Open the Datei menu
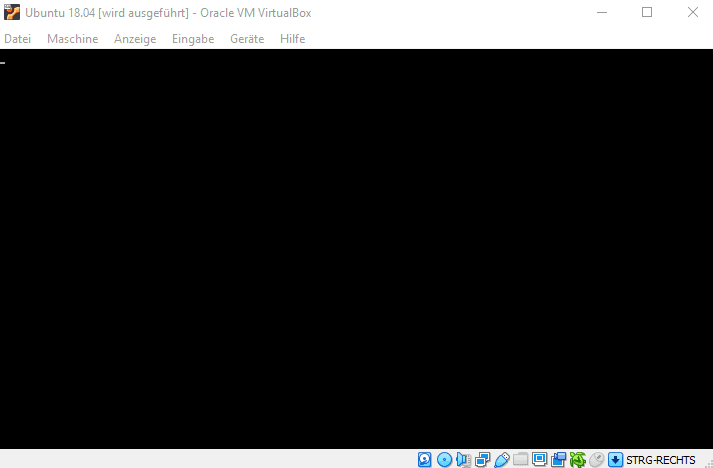 17,39
